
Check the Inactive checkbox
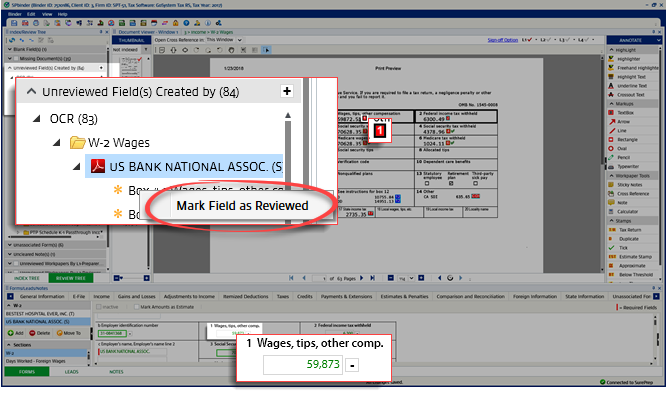(x=99, y=307)
